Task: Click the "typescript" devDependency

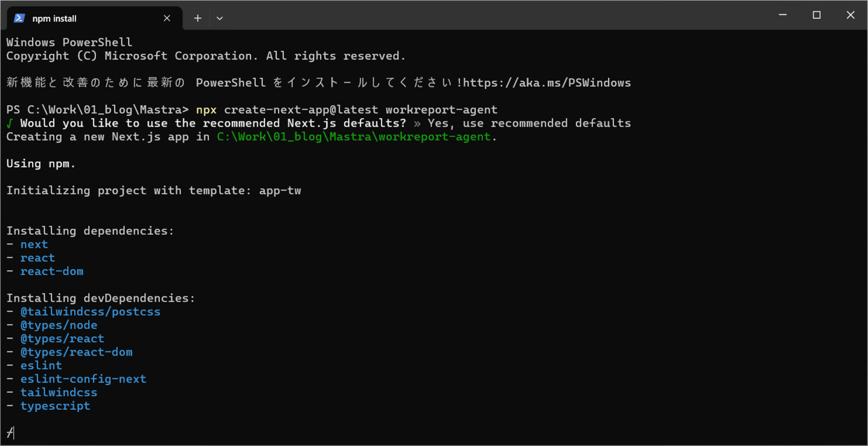Action: [x=55, y=406]
